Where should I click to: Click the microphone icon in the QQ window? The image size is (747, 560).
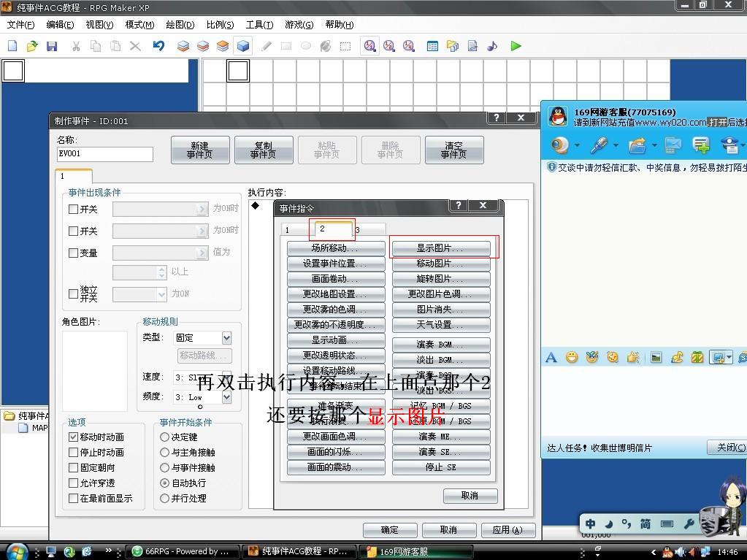tap(598, 145)
